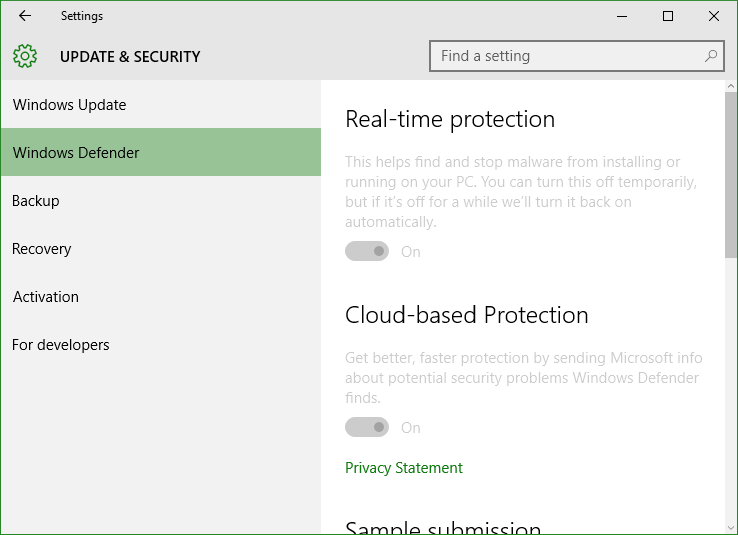Toggle the Cloud-based Protection switch
The width and height of the screenshot is (738, 535).
click(367, 427)
